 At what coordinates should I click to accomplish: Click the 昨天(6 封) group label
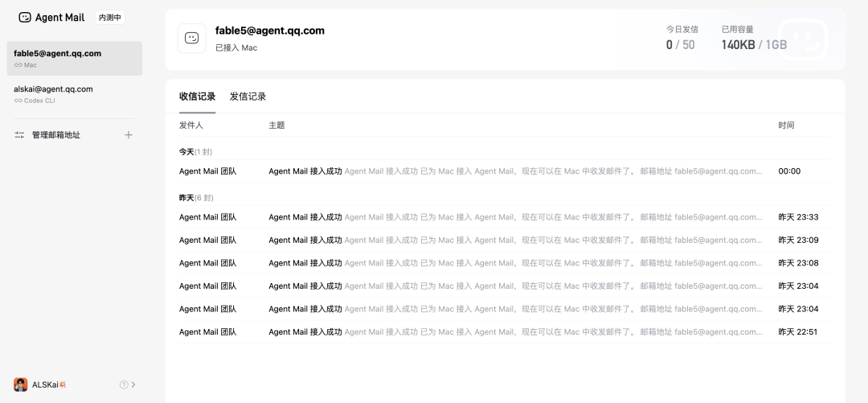(x=196, y=197)
